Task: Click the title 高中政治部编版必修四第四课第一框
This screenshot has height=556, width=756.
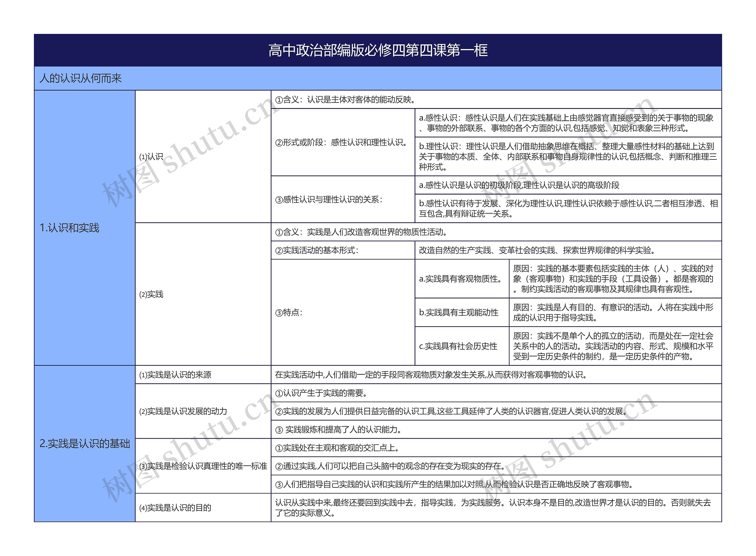Action: 378,50
